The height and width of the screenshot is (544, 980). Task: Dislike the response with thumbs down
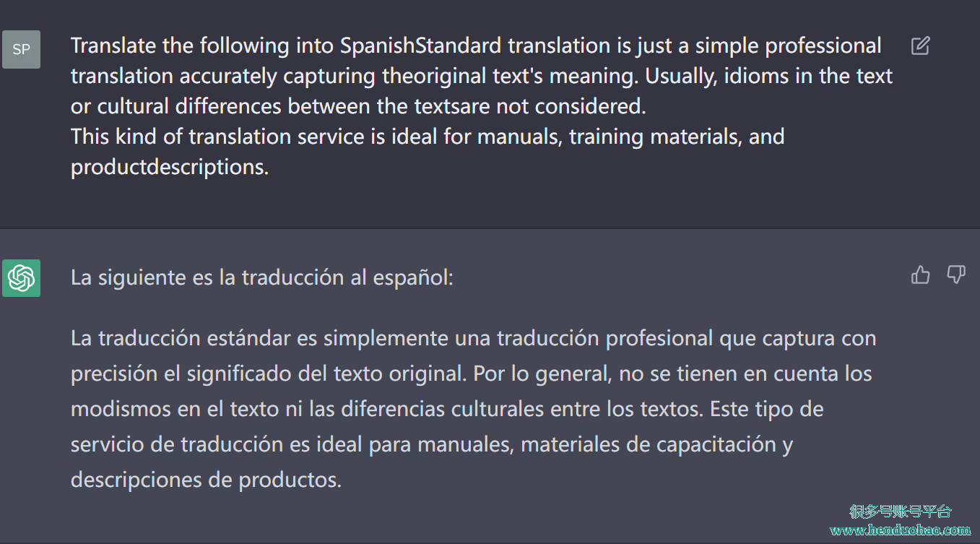[956, 275]
